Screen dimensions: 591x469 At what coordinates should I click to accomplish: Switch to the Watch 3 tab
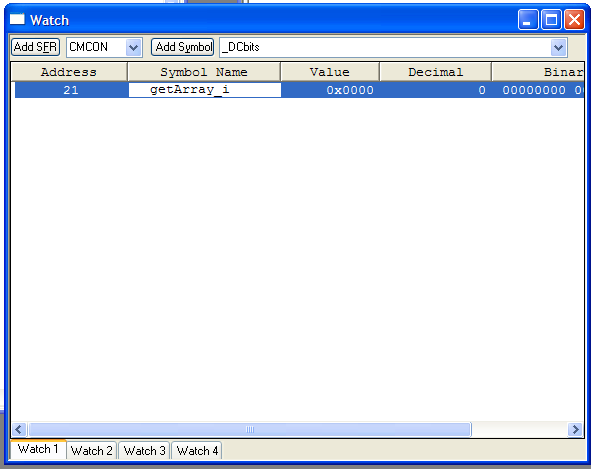(144, 451)
